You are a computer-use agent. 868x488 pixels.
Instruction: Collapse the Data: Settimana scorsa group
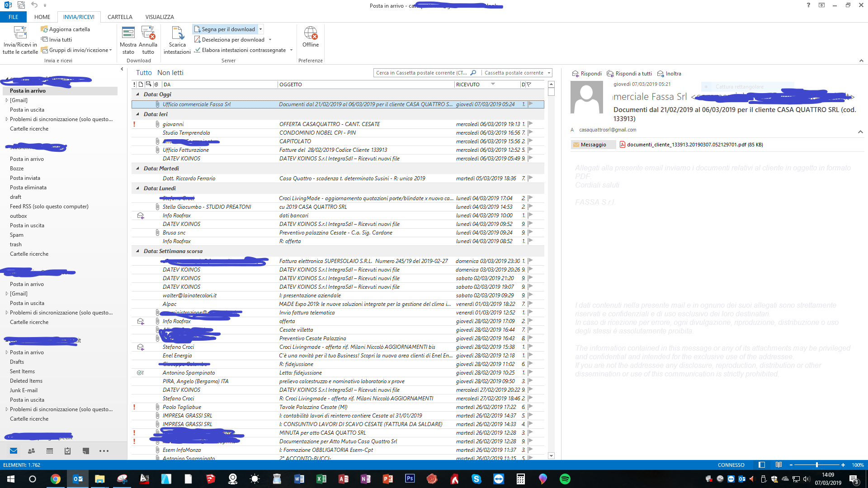coord(138,251)
